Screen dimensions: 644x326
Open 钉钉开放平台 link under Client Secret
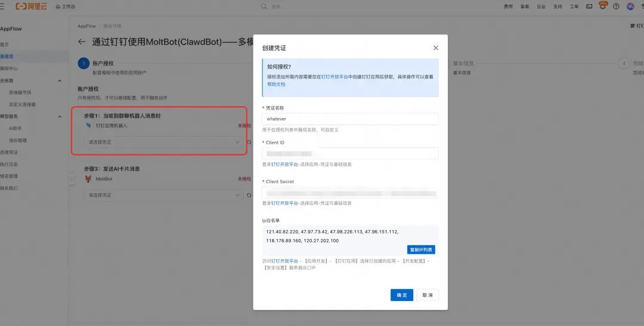(284, 203)
